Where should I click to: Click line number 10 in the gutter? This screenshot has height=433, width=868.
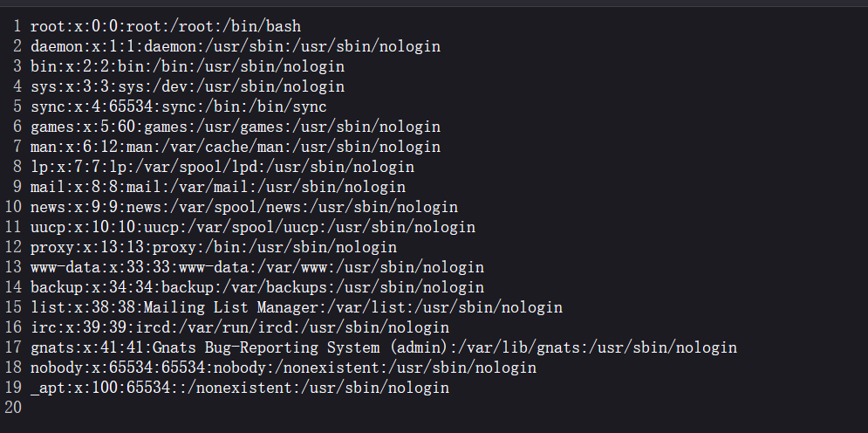pos(13,207)
